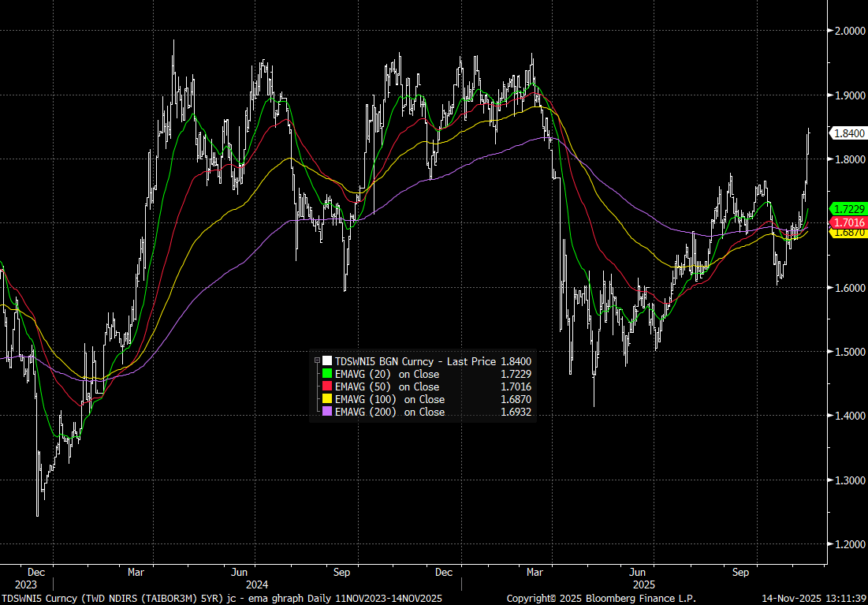Click the 1.2000 y-axis tick label
868x605 pixels.
click(850, 544)
